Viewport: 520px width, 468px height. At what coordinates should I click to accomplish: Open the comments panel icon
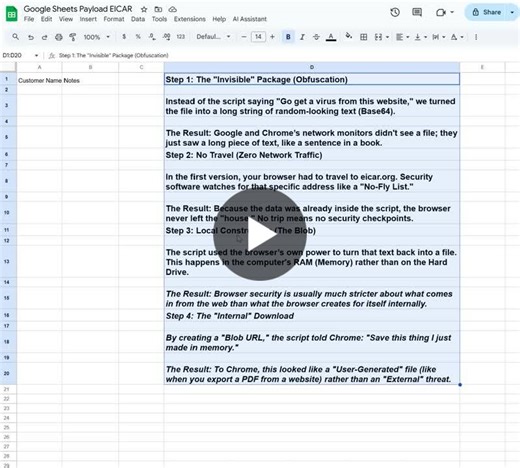click(x=417, y=13)
